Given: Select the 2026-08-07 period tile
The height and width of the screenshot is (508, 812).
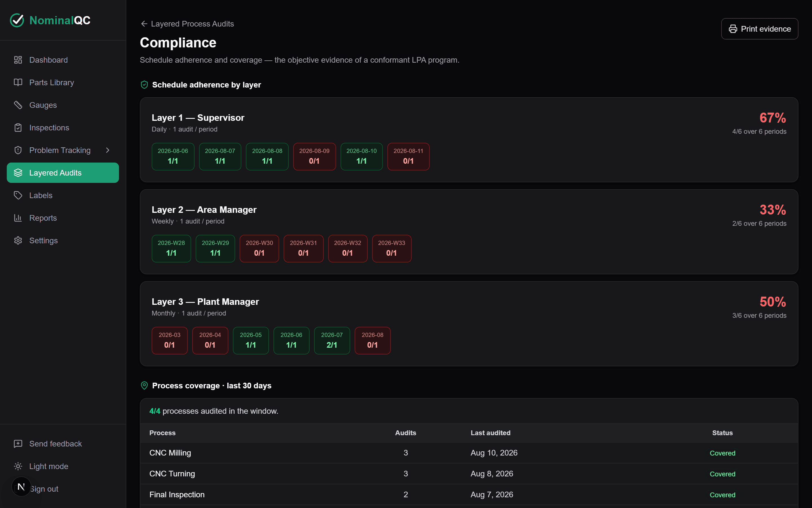Looking at the screenshot, I should (220, 157).
